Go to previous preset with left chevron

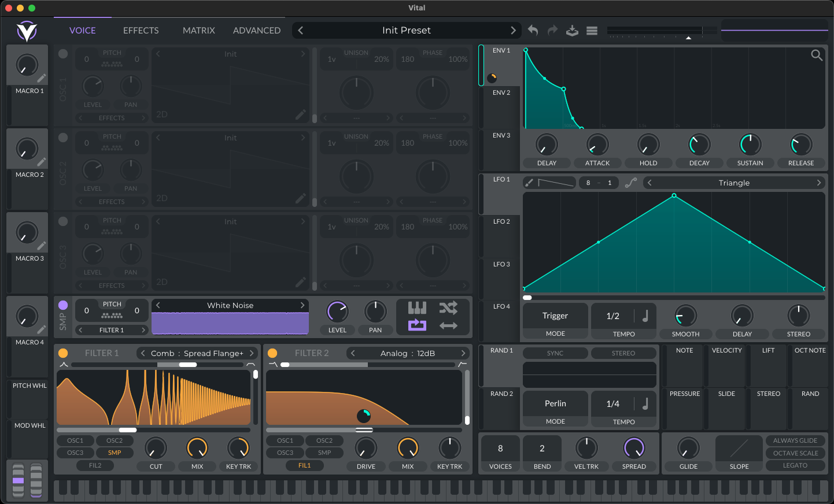301,31
